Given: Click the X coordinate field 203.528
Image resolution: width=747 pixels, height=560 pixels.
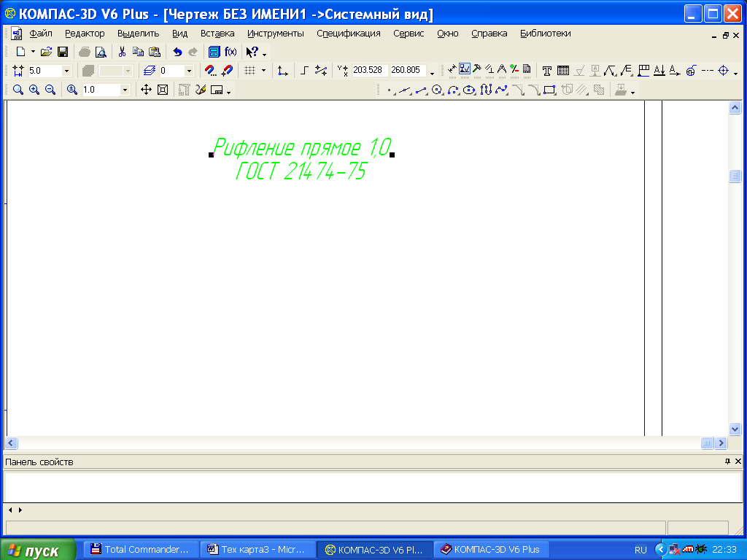Looking at the screenshot, I should click(369, 70).
